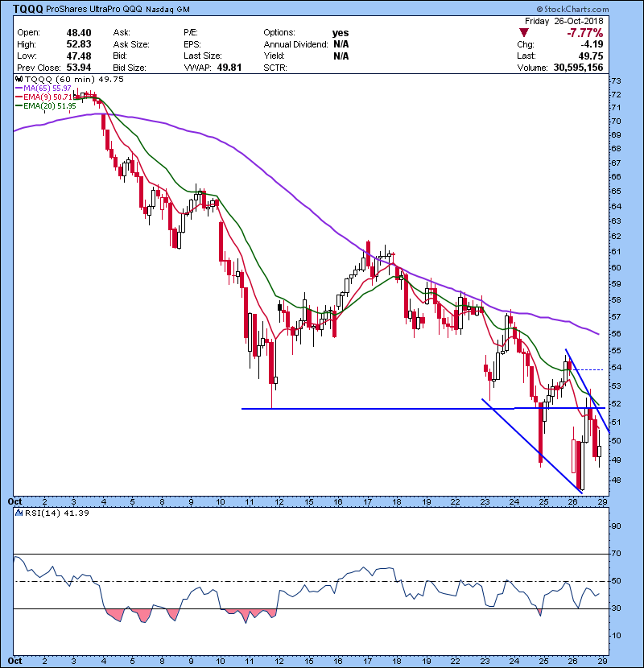The height and width of the screenshot is (668, 644).
Task: Click the 90 level on the RSI axis
Action: (x=617, y=526)
